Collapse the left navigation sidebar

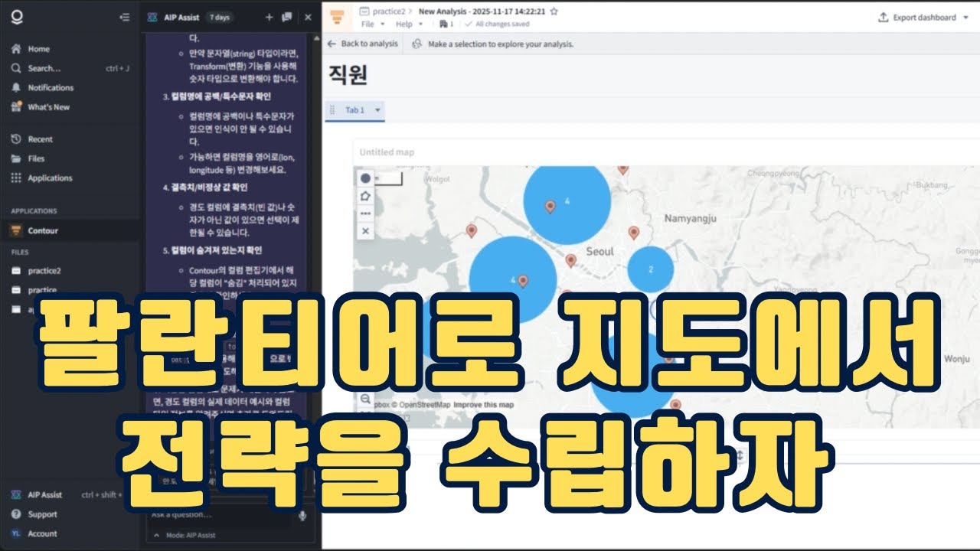coord(125,17)
